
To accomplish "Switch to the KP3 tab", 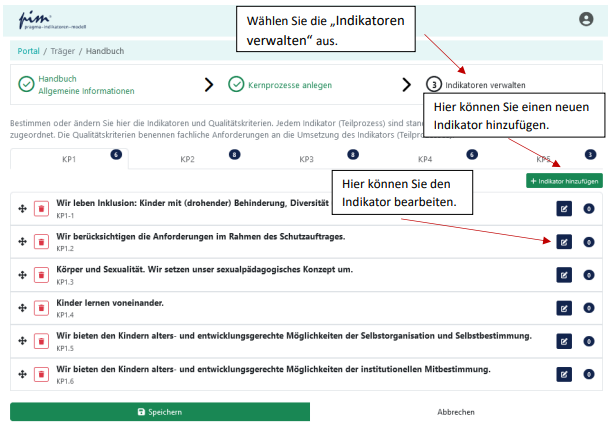I will pyautogui.click(x=306, y=159).
